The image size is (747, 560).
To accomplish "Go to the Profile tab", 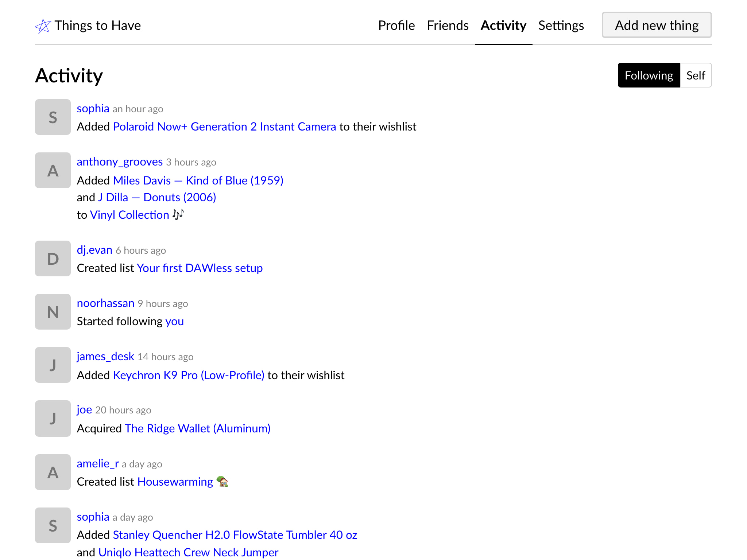I will click(396, 25).
